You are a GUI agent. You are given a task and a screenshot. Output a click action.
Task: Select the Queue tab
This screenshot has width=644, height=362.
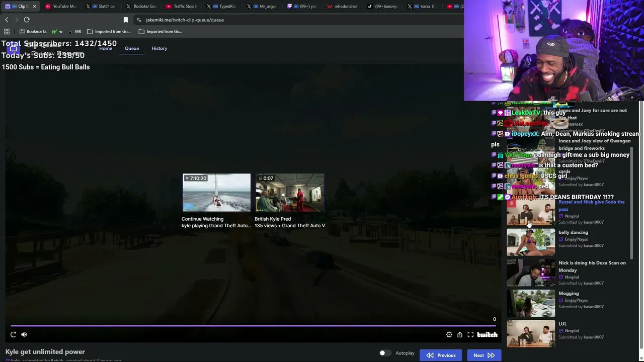coord(132,48)
